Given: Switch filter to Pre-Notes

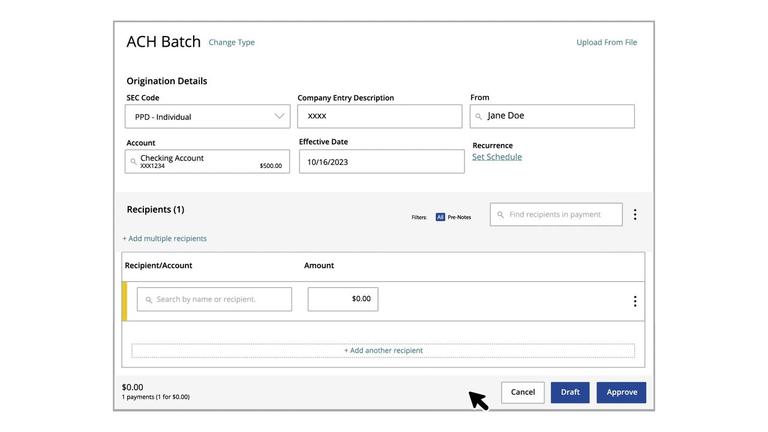Looking at the screenshot, I should pyautogui.click(x=459, y=217).
